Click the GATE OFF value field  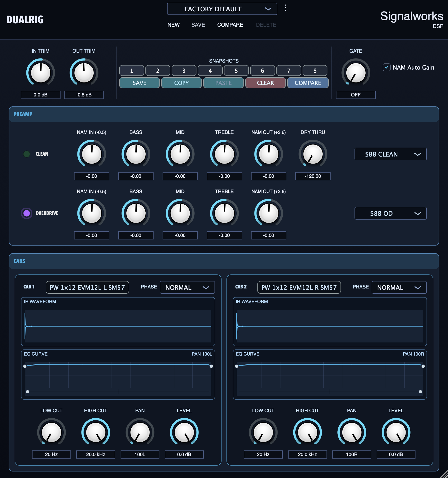pyautogui.click(x=356, y=95)
